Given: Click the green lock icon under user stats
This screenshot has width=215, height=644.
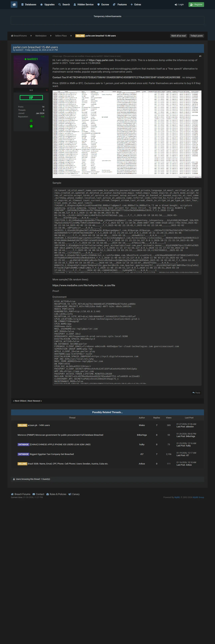Looking at the screenshot, I should pyautogui.click(x=31, y=121).
